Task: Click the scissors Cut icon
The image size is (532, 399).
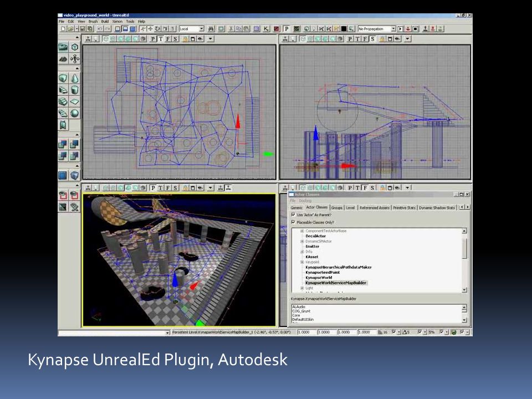Action: (231, 29)
